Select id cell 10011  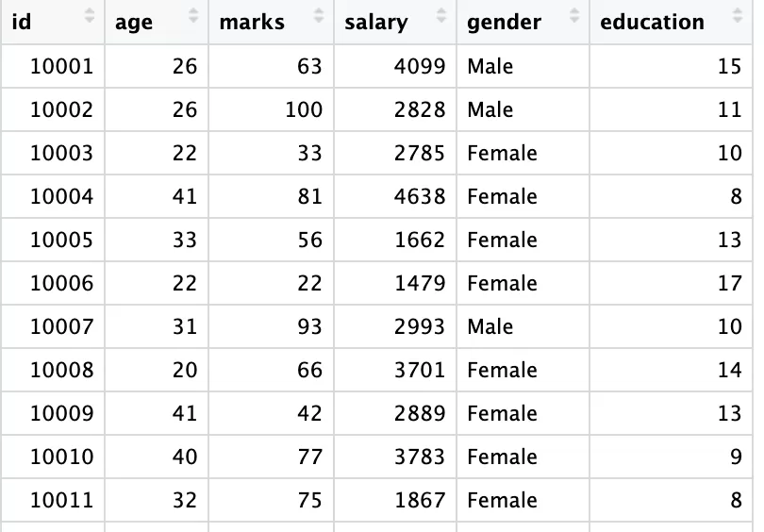[x=61, y=500]
